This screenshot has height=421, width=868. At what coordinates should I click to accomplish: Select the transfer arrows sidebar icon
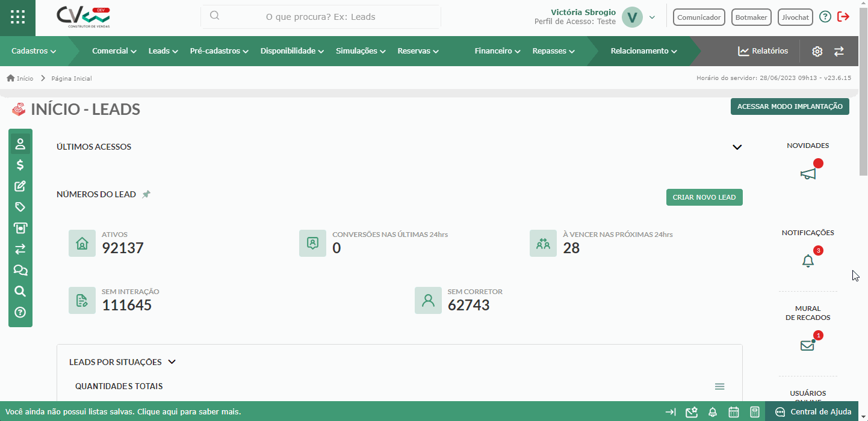20,249
